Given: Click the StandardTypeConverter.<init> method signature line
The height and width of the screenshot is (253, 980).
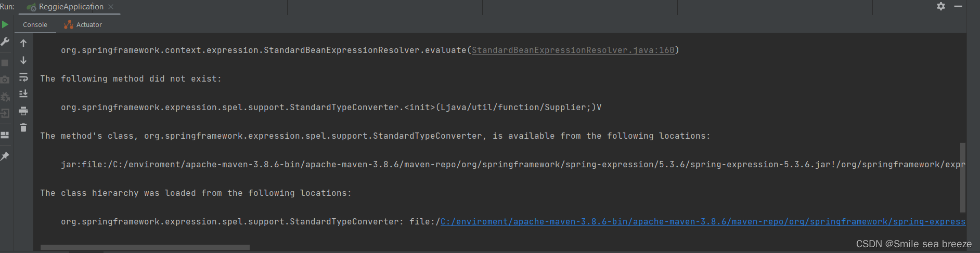Looking at the screenshot, I should pyautogui.click(x=331, y=107).
